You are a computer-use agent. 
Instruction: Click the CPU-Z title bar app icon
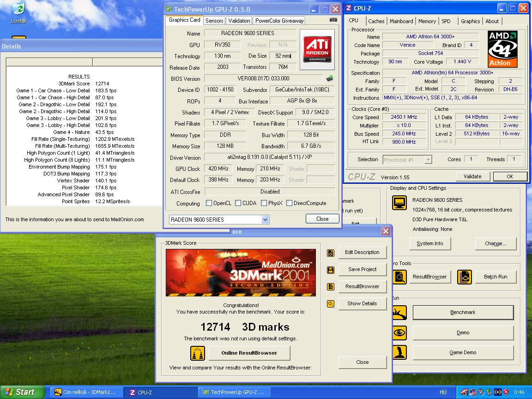[x=349, y=8]
